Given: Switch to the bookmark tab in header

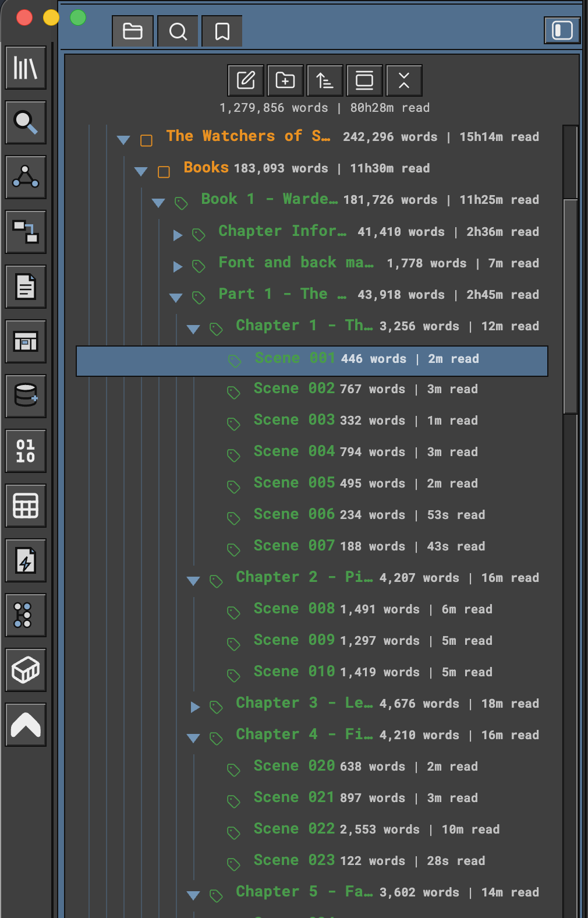Looking at the screenshot, I should click(x=222, y=31).
